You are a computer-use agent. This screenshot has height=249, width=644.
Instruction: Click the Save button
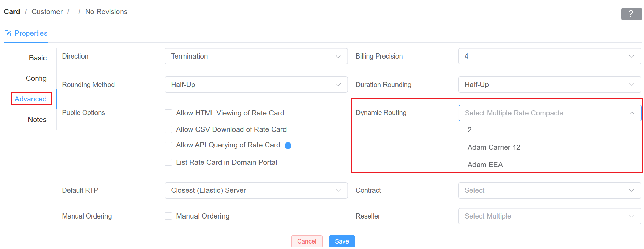coord(342,241)
